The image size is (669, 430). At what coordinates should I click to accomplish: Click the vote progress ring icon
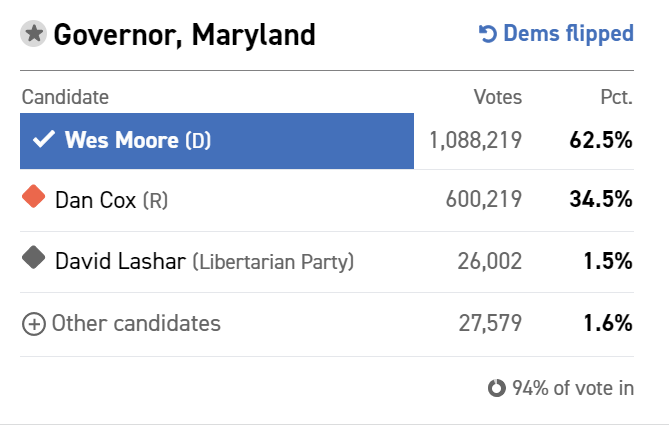click(x=497, y=388)
